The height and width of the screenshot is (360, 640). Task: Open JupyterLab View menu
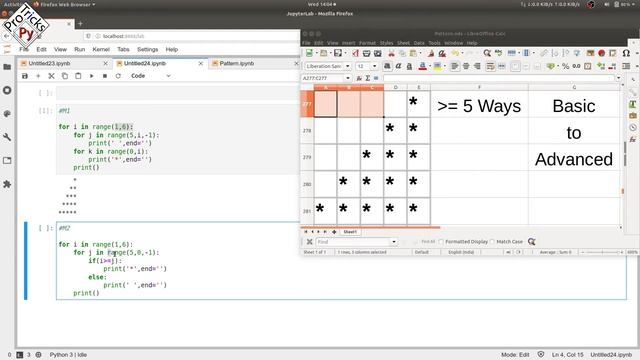click(60, 49)
